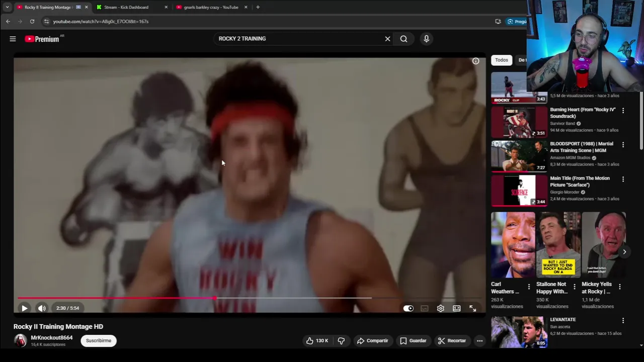Clip the video with Recortar

(452, 340)
